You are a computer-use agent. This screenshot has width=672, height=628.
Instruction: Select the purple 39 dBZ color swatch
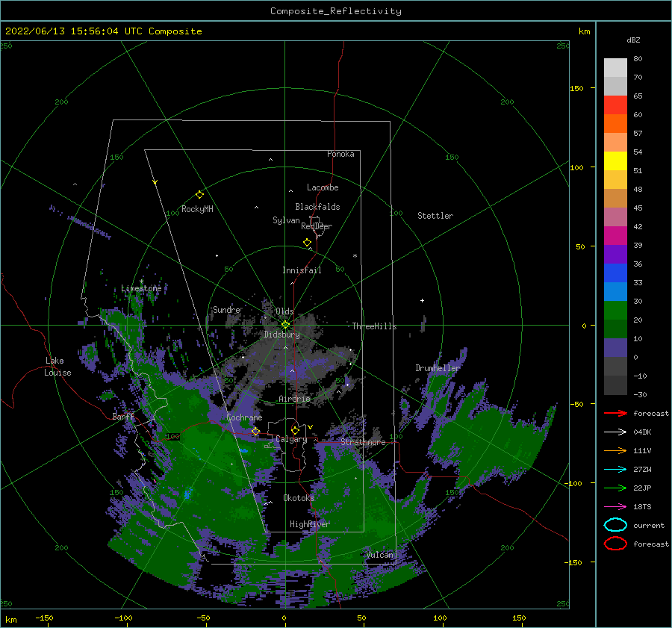615,255
